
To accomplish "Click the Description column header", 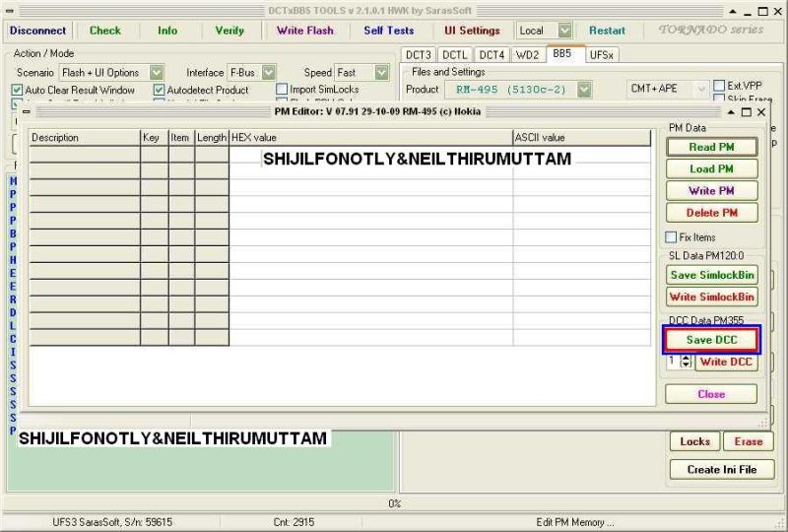I will click(x=85, y=137).
